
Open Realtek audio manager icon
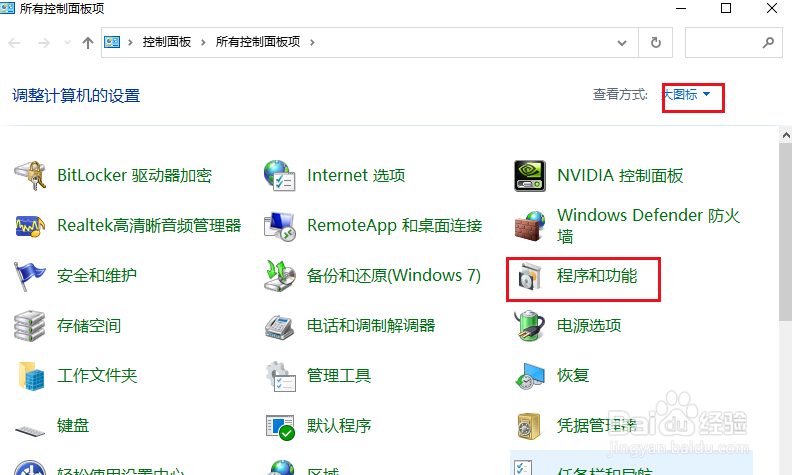pos(30,225)
